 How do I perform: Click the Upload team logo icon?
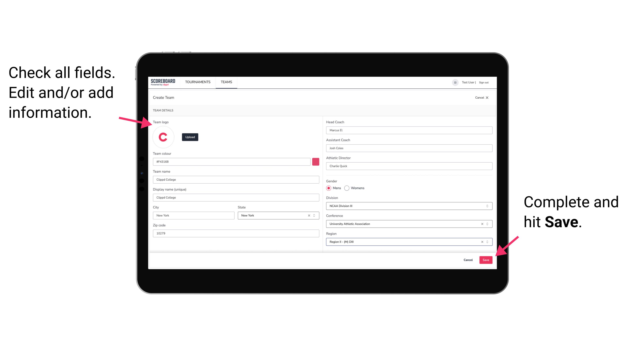189,137
